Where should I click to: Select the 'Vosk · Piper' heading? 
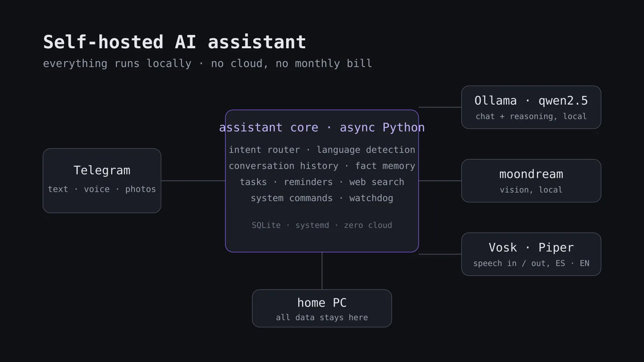click(x=531, y=247)
